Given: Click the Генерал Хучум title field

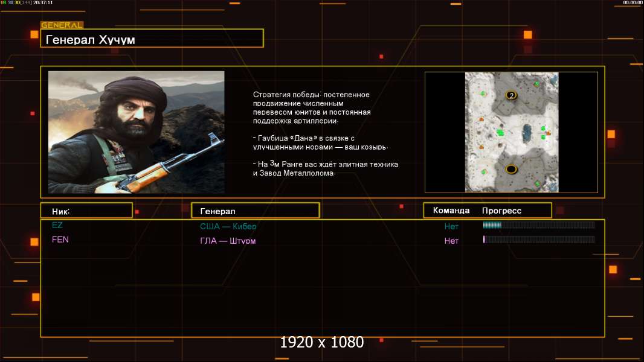Looking at the screenshot, I should pos(152,39).
